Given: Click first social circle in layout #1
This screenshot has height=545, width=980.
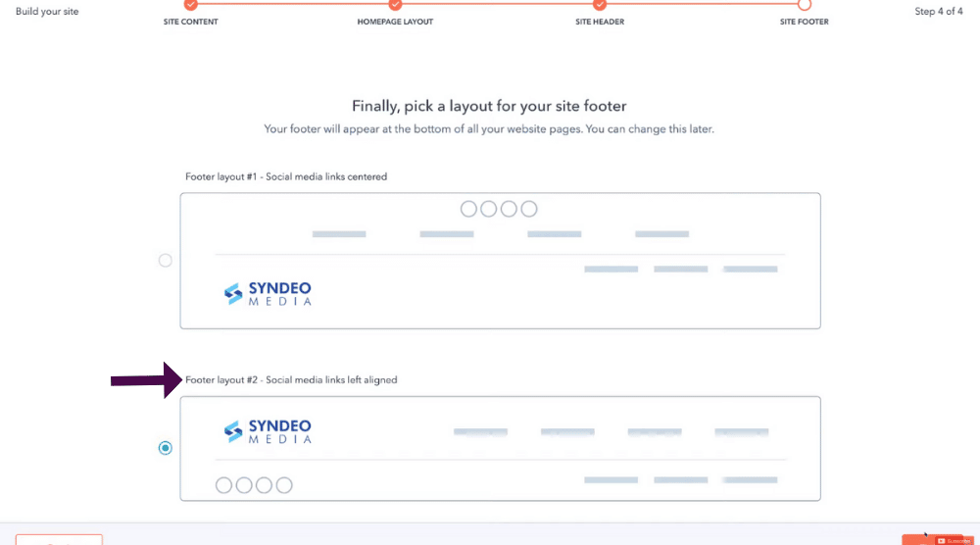Looking at the screenshot, I should 468,209.
